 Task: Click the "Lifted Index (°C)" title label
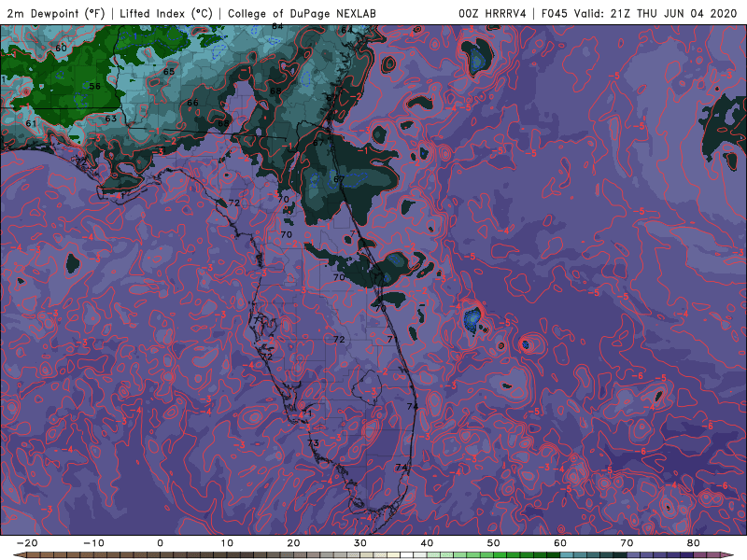tap(166, 13)
